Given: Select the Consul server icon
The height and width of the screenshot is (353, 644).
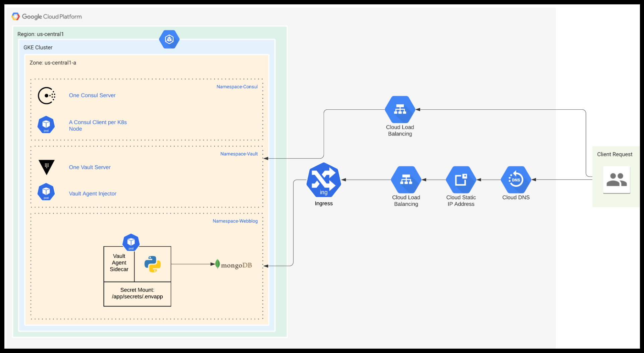Looking at the screenshot, I should tap(46, 95).
